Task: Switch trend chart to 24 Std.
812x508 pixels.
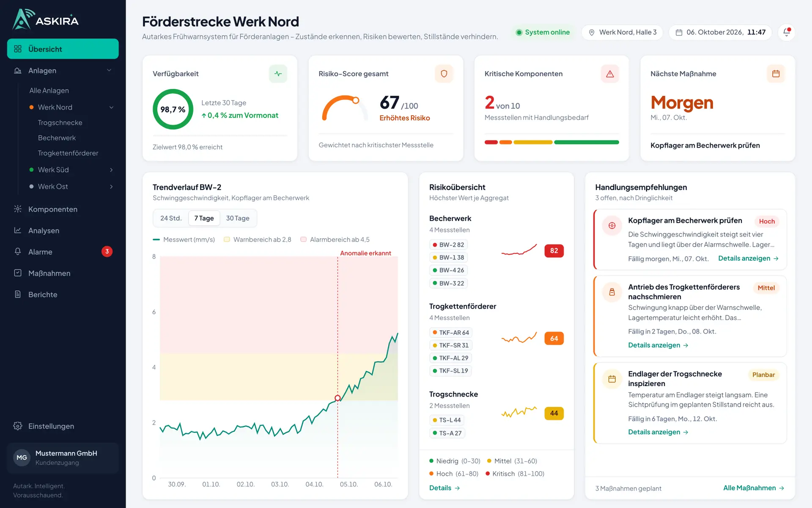Action: 171,218
